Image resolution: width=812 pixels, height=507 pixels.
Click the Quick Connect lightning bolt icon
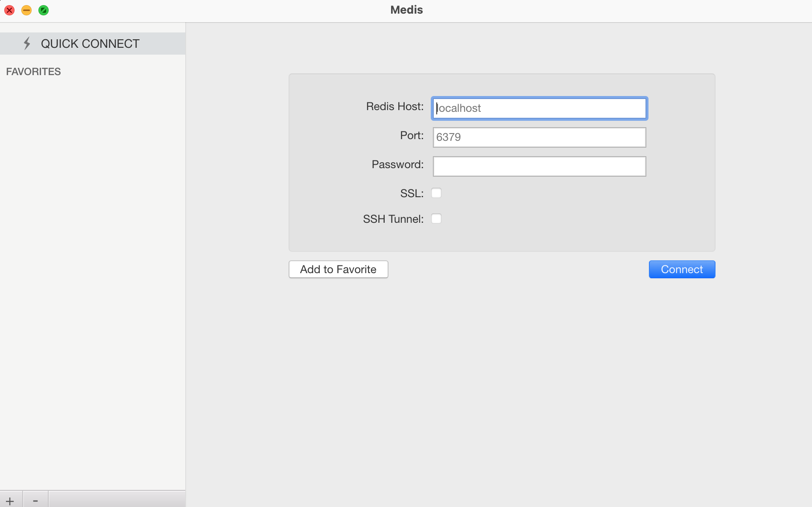(x=27, y=44)
